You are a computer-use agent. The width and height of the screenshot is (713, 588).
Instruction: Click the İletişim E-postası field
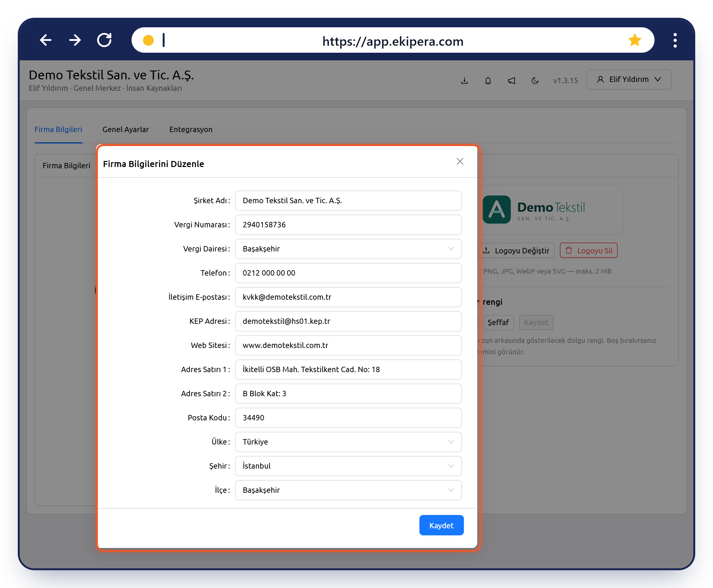[x=348, y=297]
